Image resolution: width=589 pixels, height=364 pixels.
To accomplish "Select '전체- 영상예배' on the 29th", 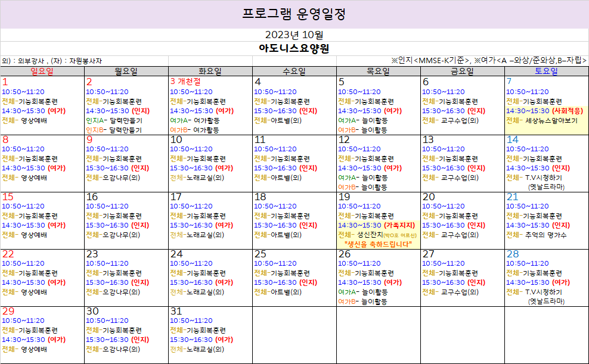I will 24,349.
